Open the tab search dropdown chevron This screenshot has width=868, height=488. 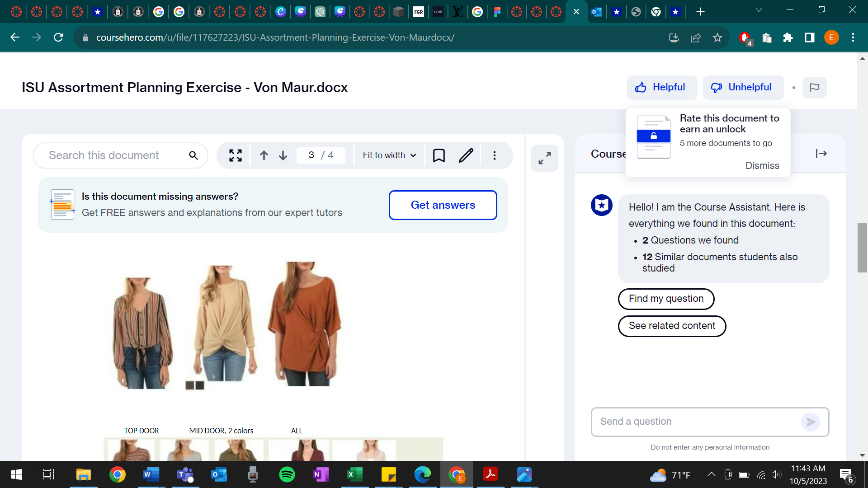coord(759,10)
